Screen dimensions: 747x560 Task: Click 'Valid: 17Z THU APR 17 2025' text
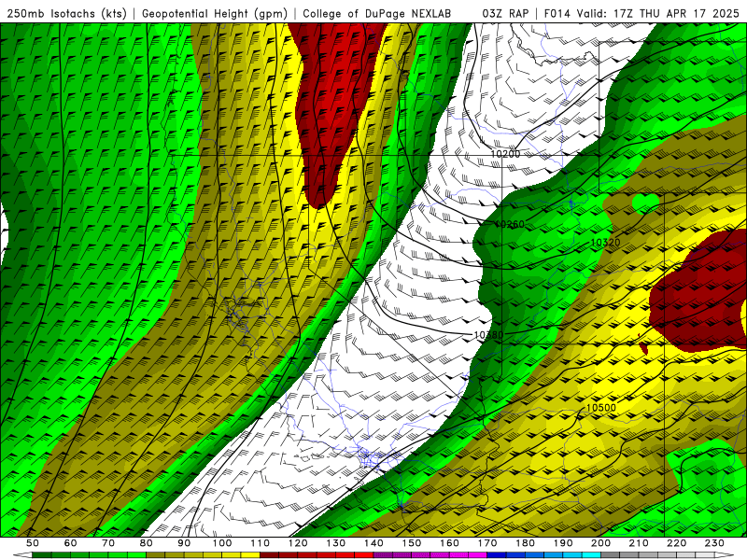658,14
